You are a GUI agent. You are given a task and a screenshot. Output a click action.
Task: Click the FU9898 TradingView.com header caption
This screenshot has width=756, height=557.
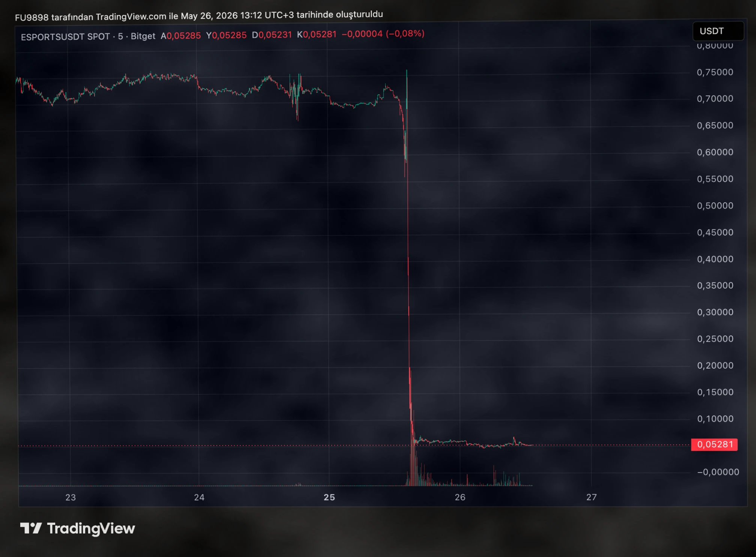[199, 16]
